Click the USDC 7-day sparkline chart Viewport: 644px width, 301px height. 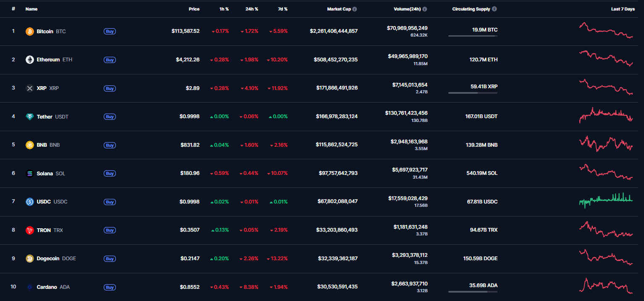coord(606,201)
